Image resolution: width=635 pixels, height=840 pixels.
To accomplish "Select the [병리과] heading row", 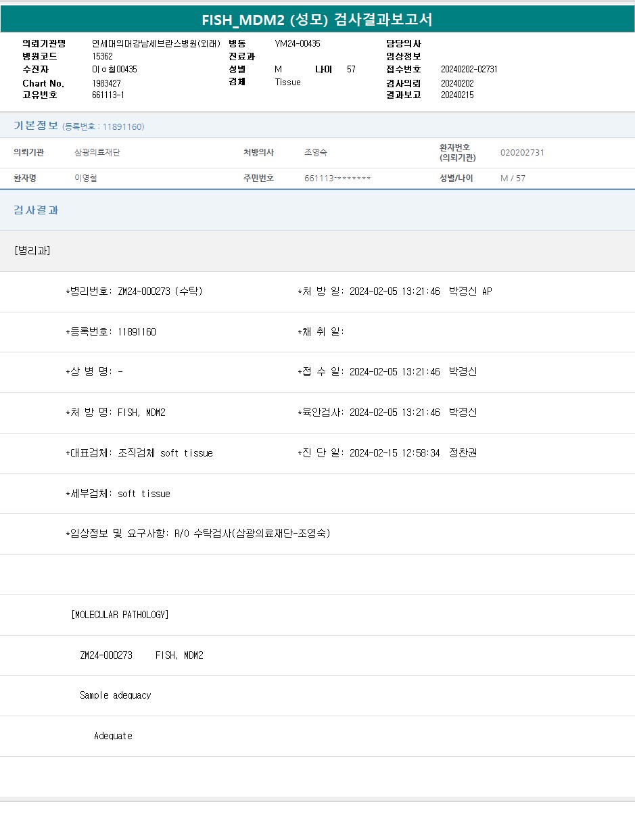I will (32, 251).
